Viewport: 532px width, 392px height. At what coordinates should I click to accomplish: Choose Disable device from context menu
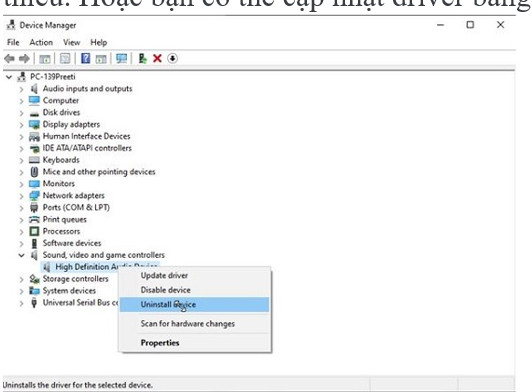166,290
